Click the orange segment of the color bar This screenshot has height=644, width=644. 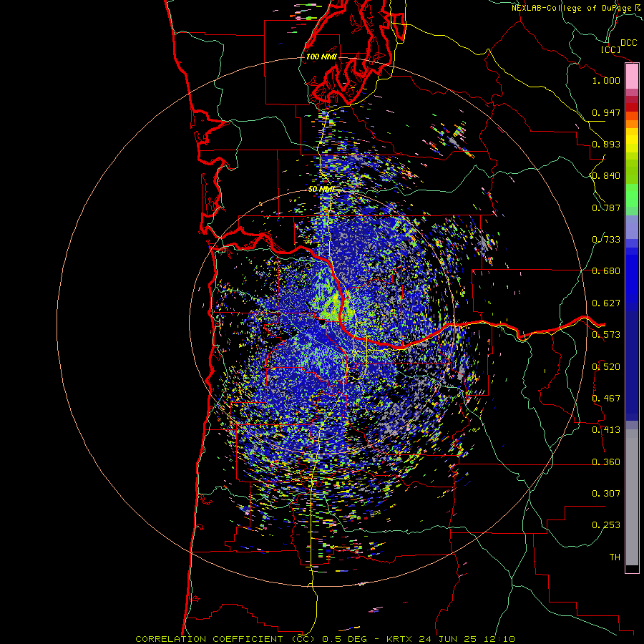click(x=632, y=119)
